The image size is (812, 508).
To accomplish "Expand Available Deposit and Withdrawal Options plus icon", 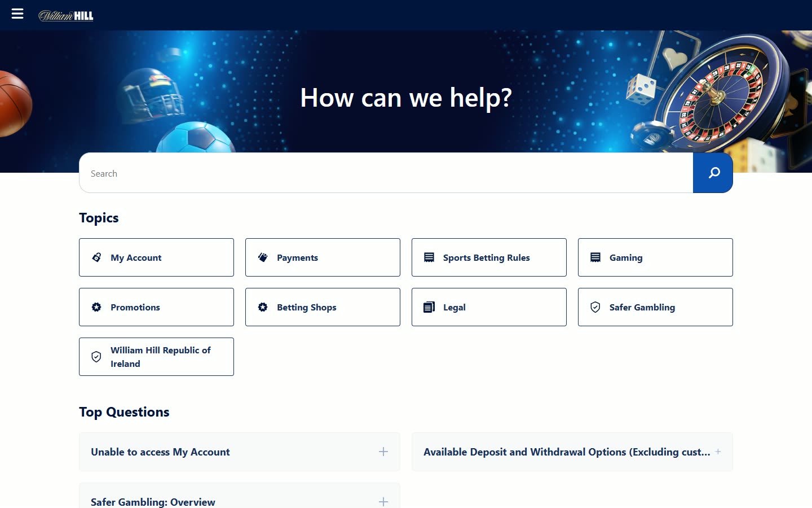I will pos(718,452).
